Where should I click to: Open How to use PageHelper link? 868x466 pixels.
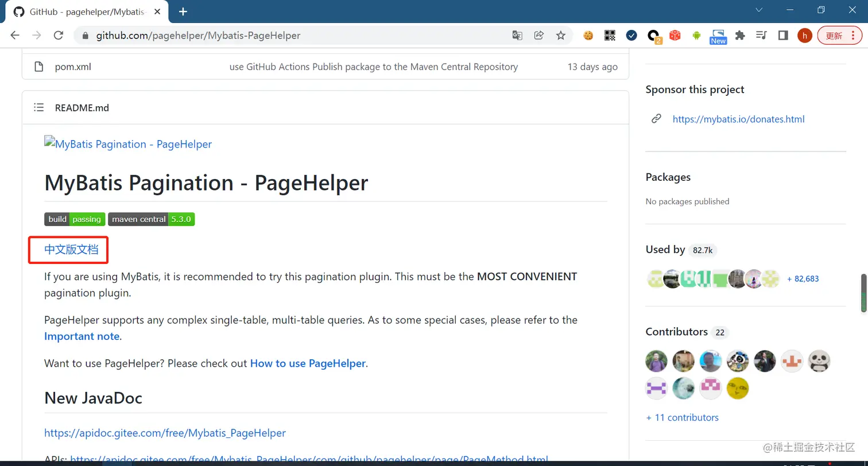pos(308,363)
